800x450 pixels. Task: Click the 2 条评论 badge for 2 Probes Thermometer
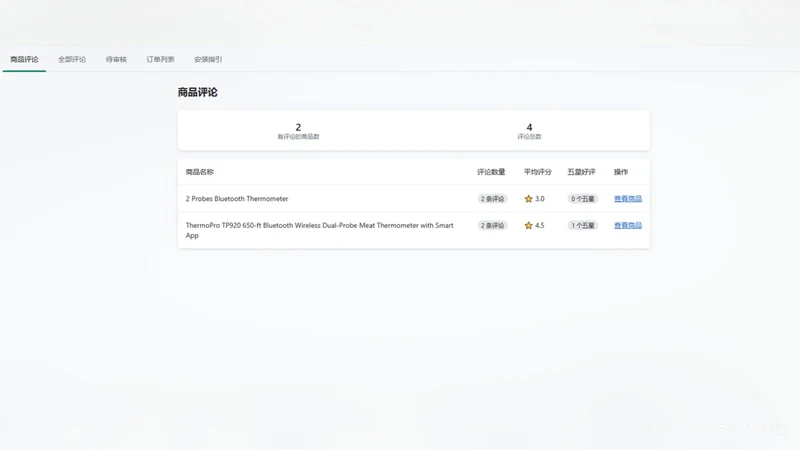point(492,199)
